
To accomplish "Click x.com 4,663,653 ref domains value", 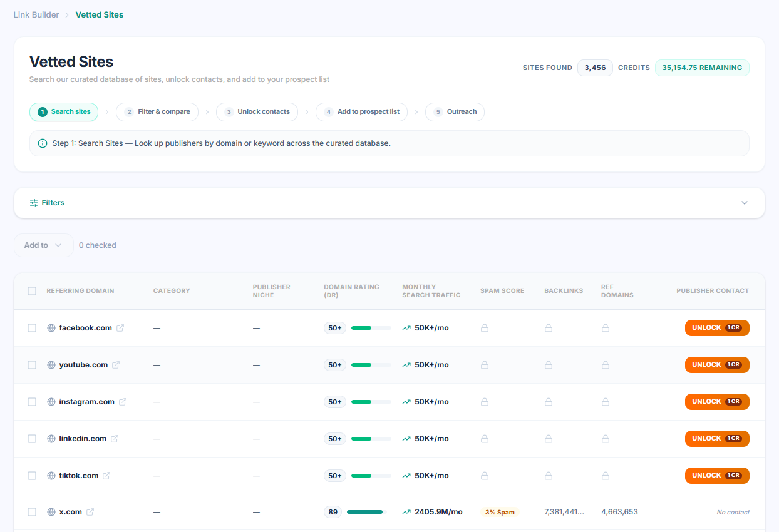I will click(x=619, y=512).
